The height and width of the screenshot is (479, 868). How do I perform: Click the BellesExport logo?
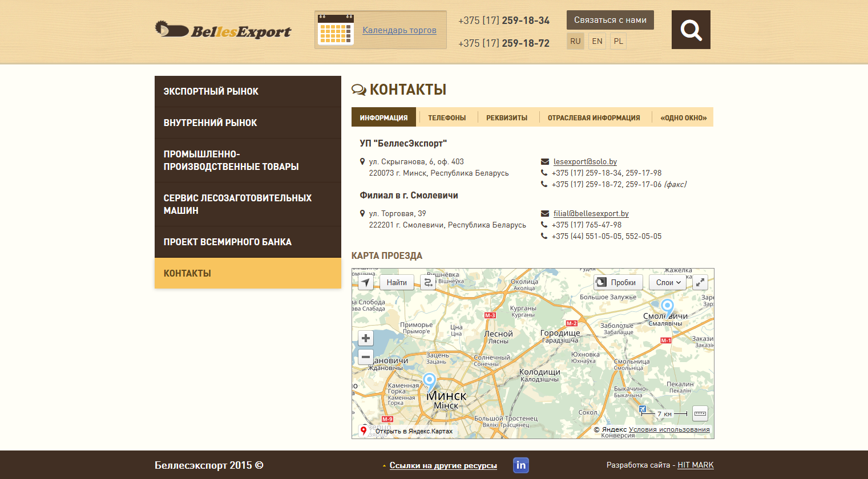[x=223, y=30]
